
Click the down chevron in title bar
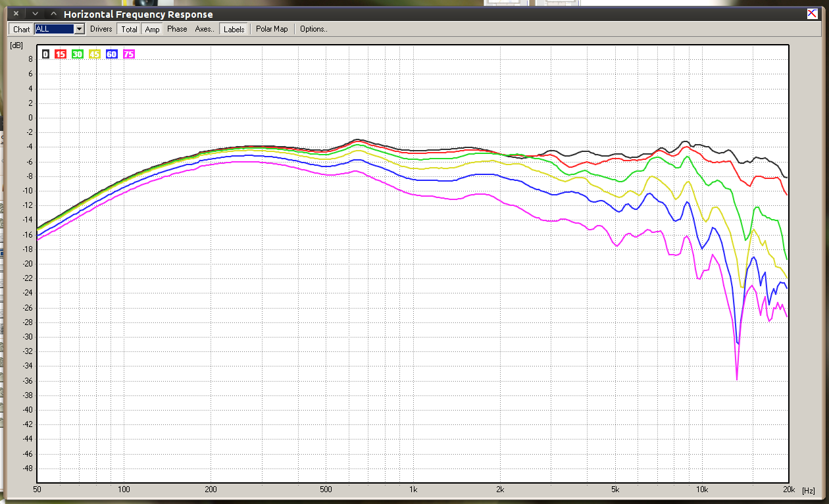pos(35,14)
